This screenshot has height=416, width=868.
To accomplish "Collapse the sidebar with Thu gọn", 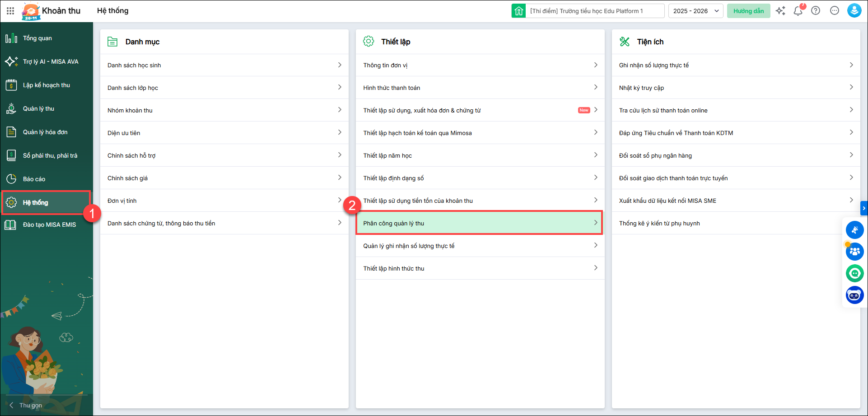I will click(x=26, y=405).
